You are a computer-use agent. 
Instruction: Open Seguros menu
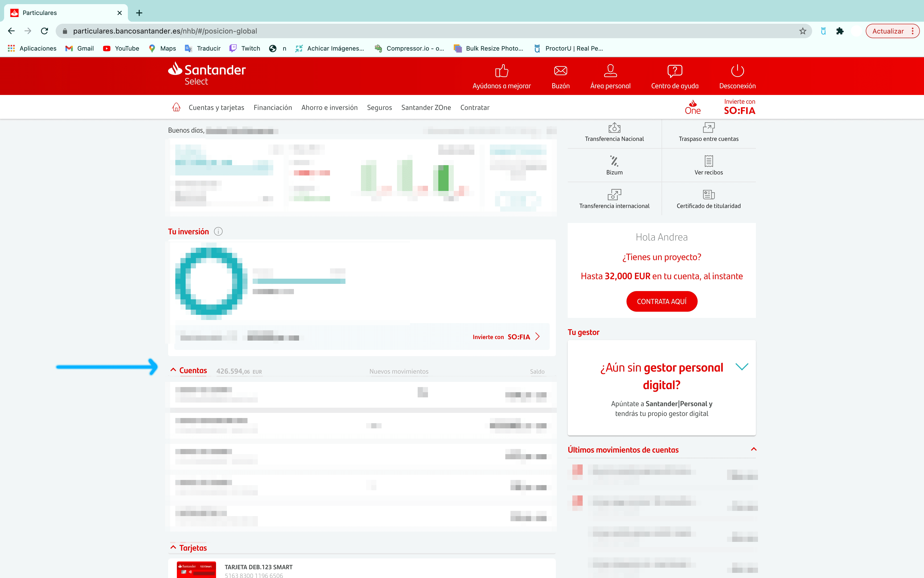(x=379, y=107)
